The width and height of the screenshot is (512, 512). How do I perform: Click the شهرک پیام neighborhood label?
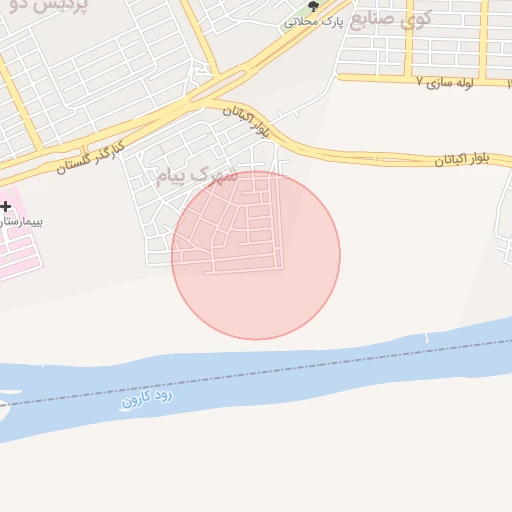[197, 176]
